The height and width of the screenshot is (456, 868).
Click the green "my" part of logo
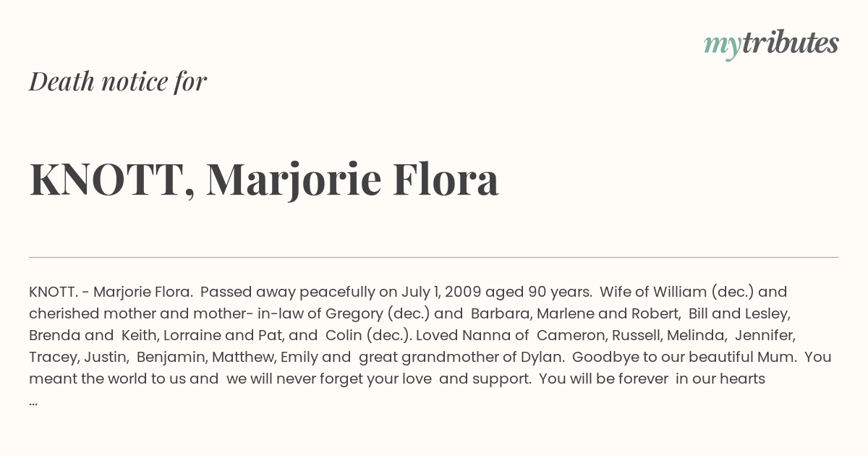(722, 47)
